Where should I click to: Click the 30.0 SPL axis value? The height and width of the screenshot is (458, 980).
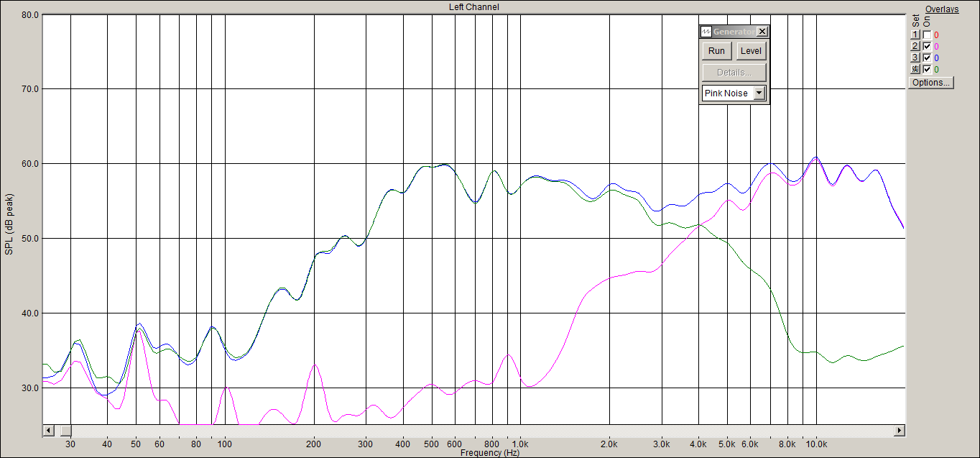(x=29, y=388)
